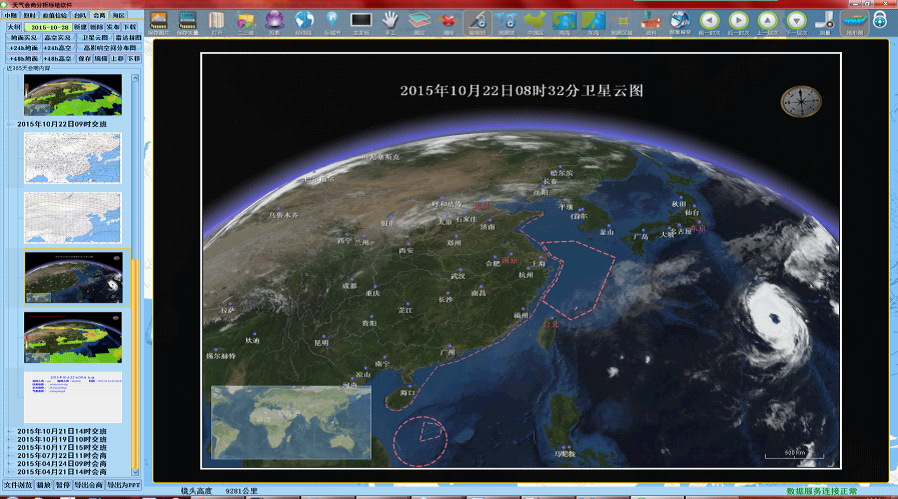Click the 发布 (Publish) button
898x499 pixels.
pos(113,27)
